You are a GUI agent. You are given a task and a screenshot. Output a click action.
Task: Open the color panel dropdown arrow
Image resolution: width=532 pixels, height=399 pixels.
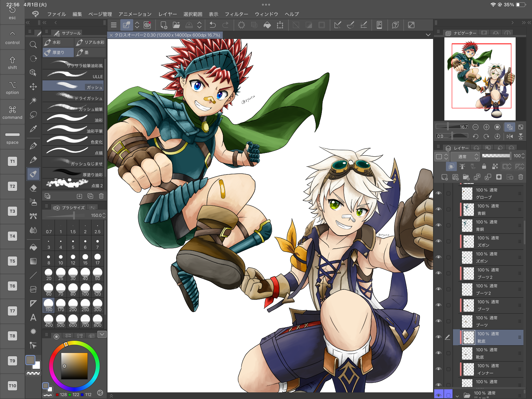point(102,334)
